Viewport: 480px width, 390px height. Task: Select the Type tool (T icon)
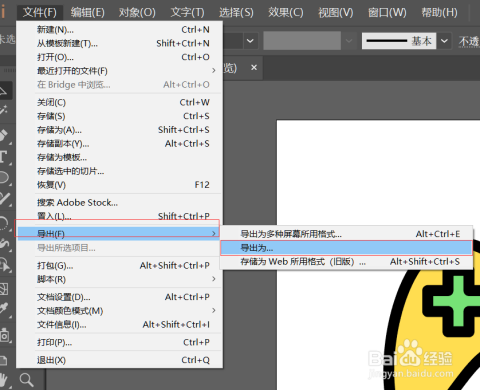[x=3, y=156]
